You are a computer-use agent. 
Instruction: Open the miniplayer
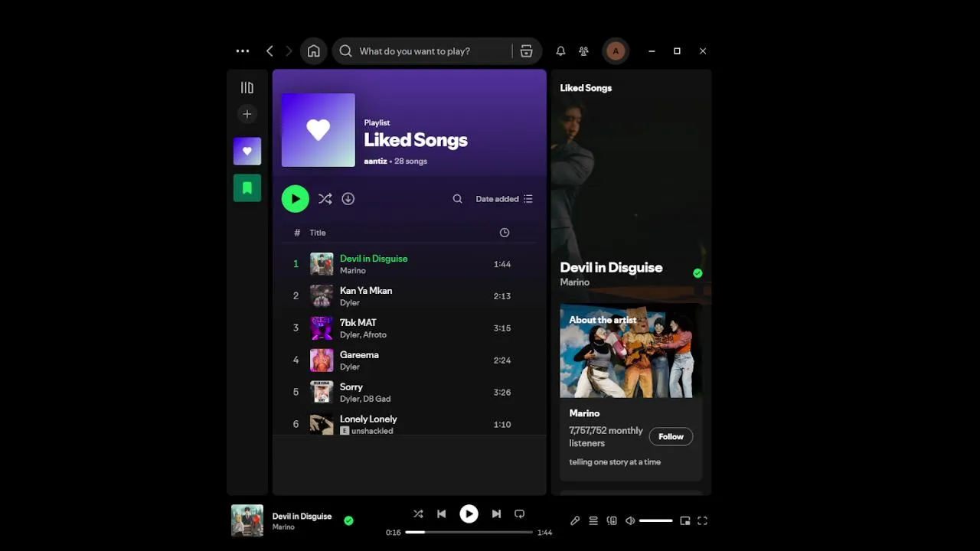(685, 521)
